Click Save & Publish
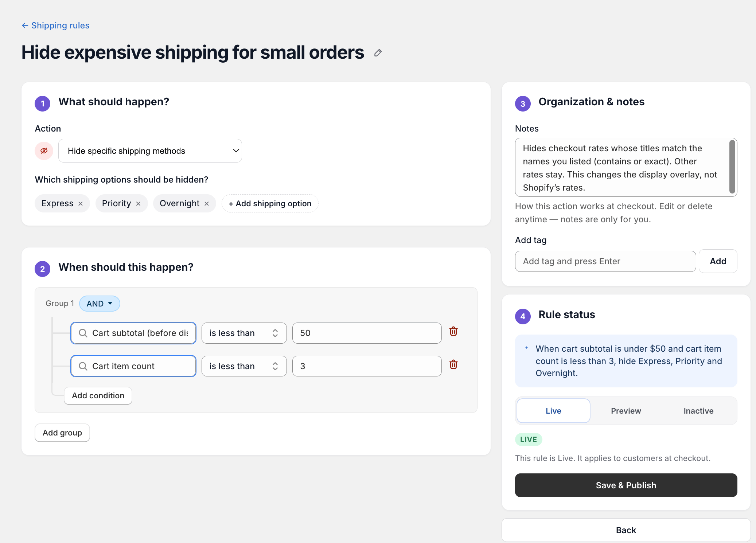 tap(626, 485)
